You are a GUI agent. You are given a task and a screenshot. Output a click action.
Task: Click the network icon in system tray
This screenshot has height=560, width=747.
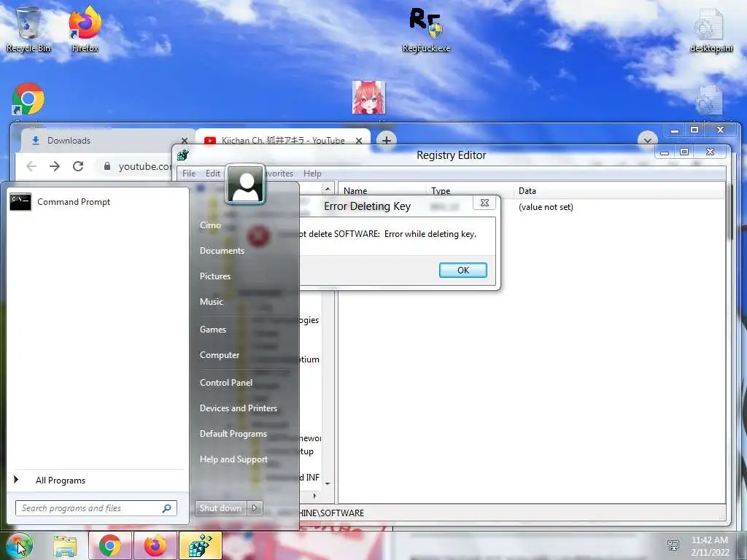click(x=673, y=545)
